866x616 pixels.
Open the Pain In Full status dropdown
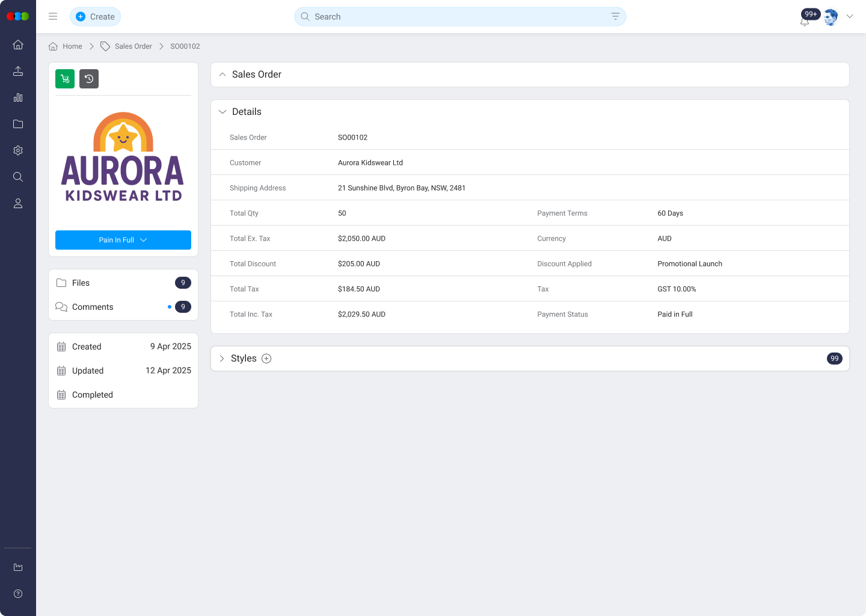[x=123, y=240]
